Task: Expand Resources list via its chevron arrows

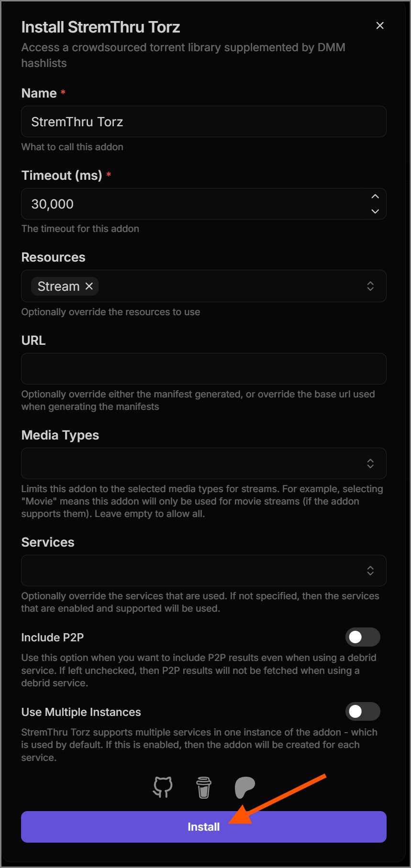Action: click(370, 286)
